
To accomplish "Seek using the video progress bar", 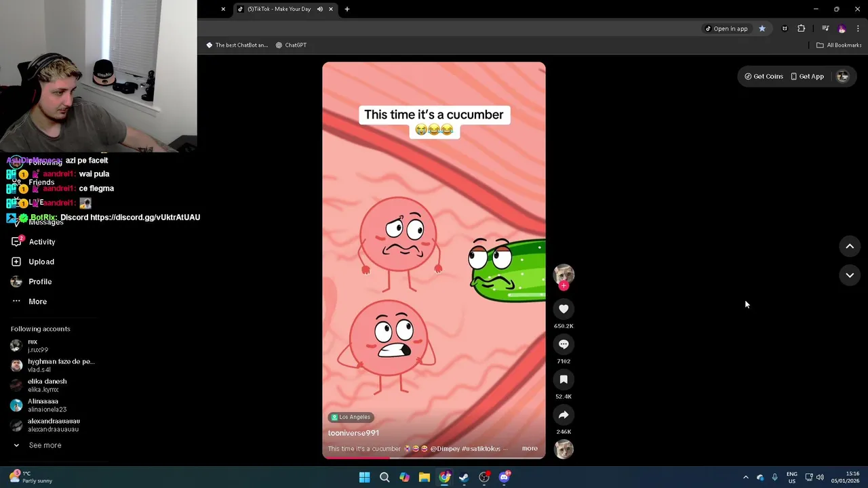I will [434, 457].
